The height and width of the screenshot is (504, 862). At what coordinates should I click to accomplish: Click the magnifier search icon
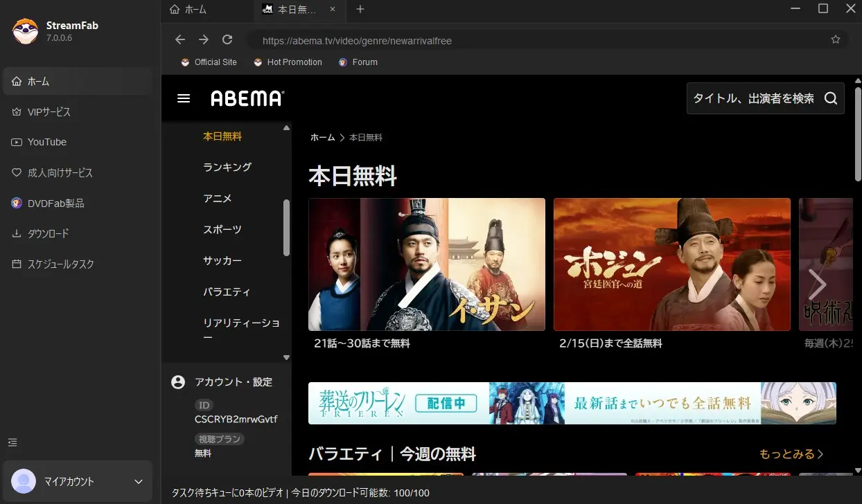point(831,98)
